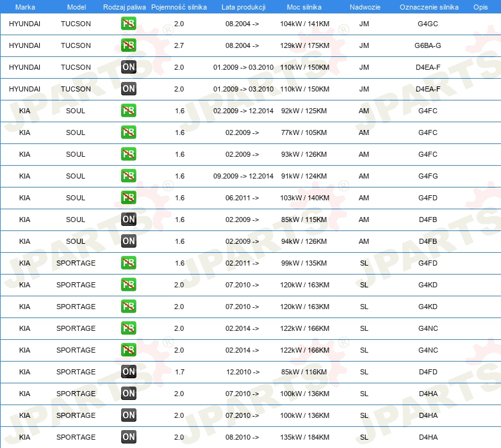Viewport: 501px width, 448px height.
Task: Select engine code G4GC
Action: click(428, 24)
